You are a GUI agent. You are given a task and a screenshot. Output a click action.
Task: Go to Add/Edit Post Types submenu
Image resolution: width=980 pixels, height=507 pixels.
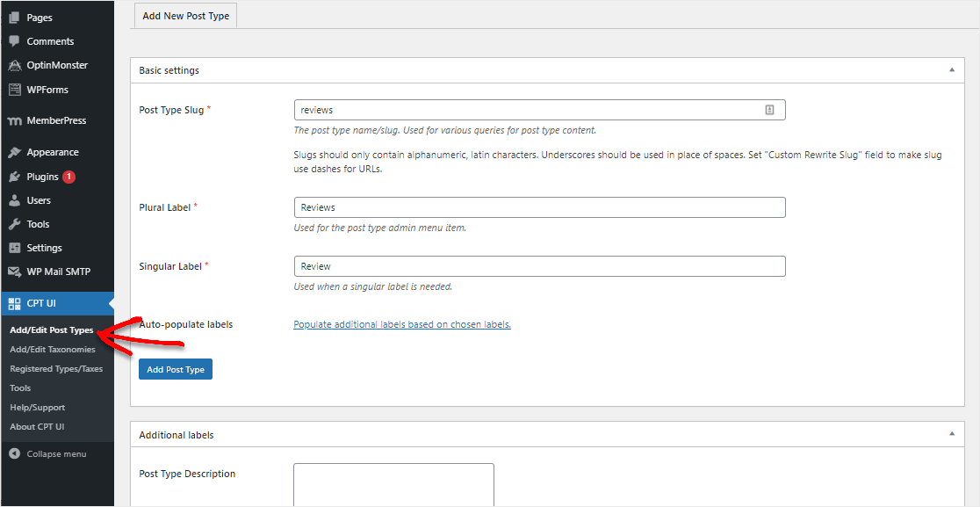(x=52, y=330)
